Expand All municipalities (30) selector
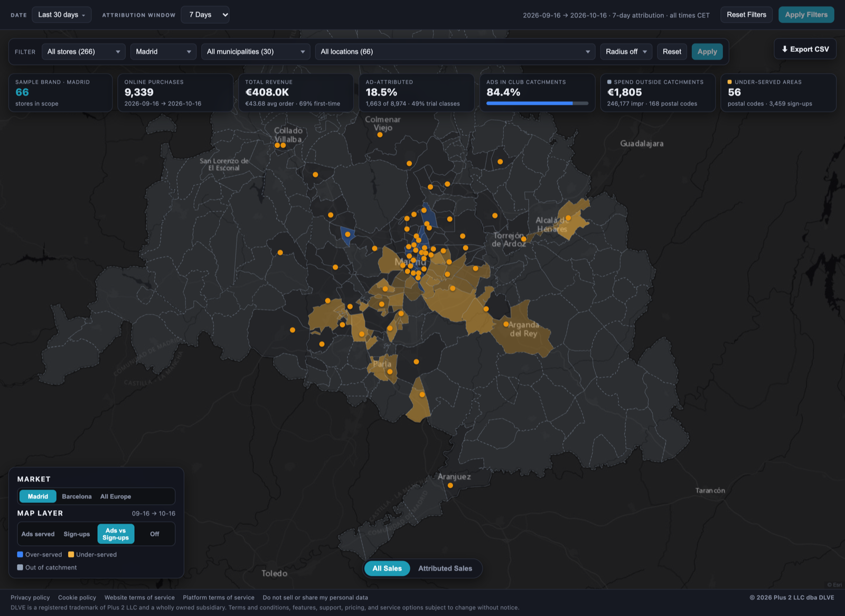The image size is (845, 616). click(x=256, y=52)
